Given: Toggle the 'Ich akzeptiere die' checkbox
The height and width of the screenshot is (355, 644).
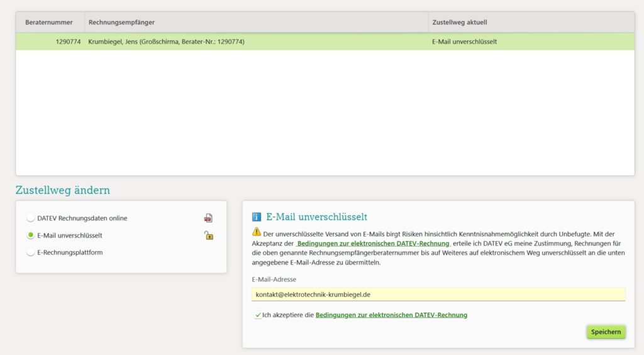Looking at the screenshot, I should click(258, 315).
